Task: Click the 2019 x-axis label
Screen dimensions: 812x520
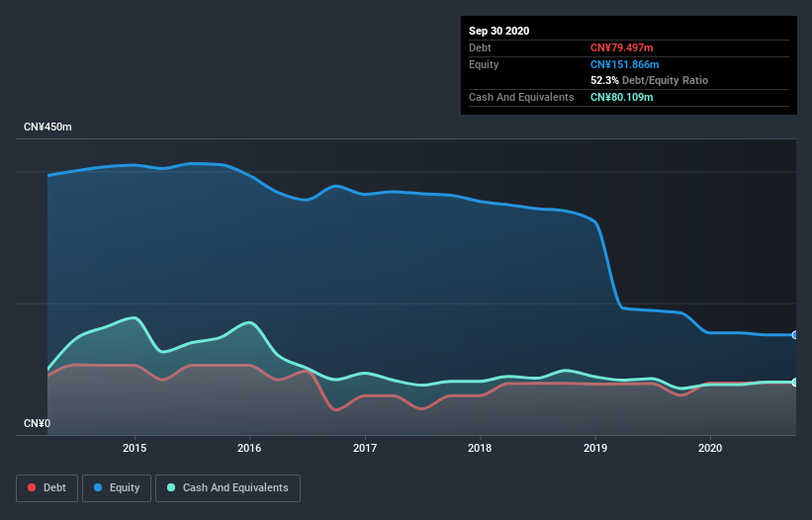Action: click(595, 448)
